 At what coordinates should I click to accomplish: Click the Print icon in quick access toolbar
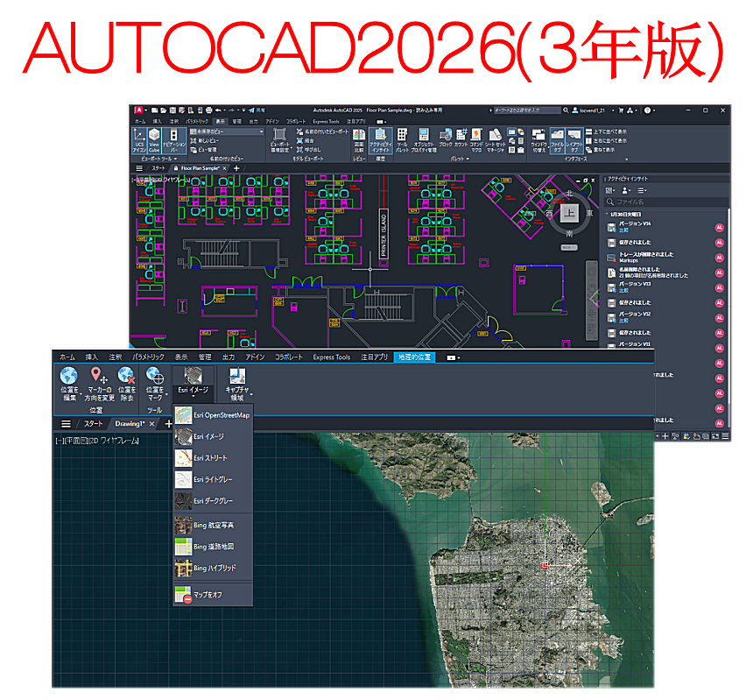pyautogui.click(x=208, y=110)
